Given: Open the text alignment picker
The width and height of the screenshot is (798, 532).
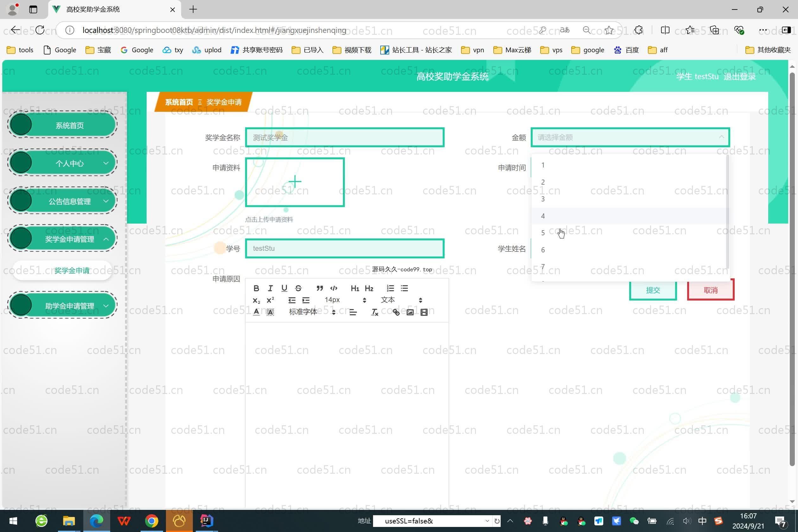Looking at the screenshot, I should (x=353, y=312).
